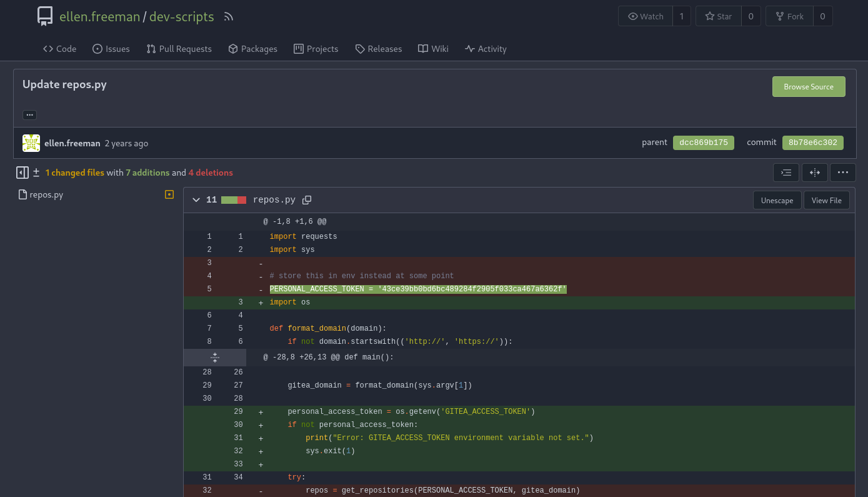
Task: Open ellen.freeman owner link in header
Action: tap(100, 17)
